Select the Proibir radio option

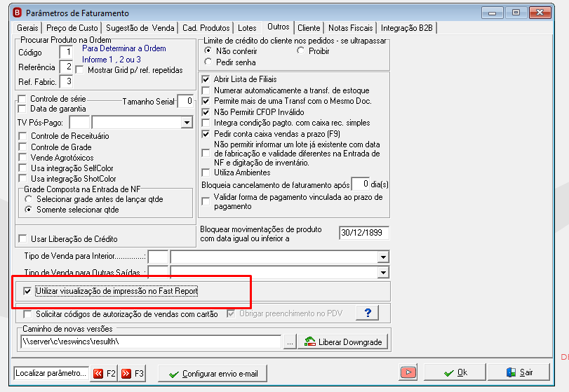click(300, 50)
